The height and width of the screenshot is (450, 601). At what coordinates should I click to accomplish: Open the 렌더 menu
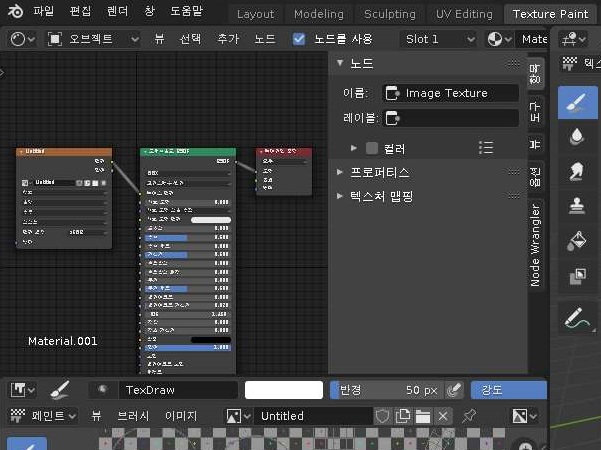tap(117, 11)
